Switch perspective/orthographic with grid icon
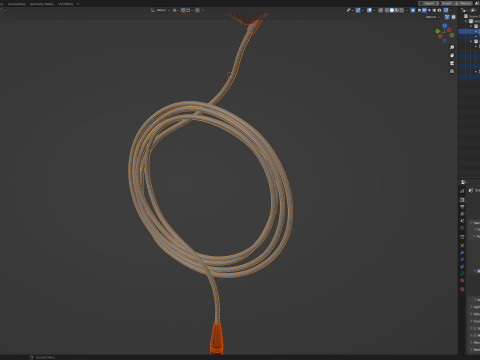This screenshot has width=480, height=360. pyautogui.click(x=452, y=71)
